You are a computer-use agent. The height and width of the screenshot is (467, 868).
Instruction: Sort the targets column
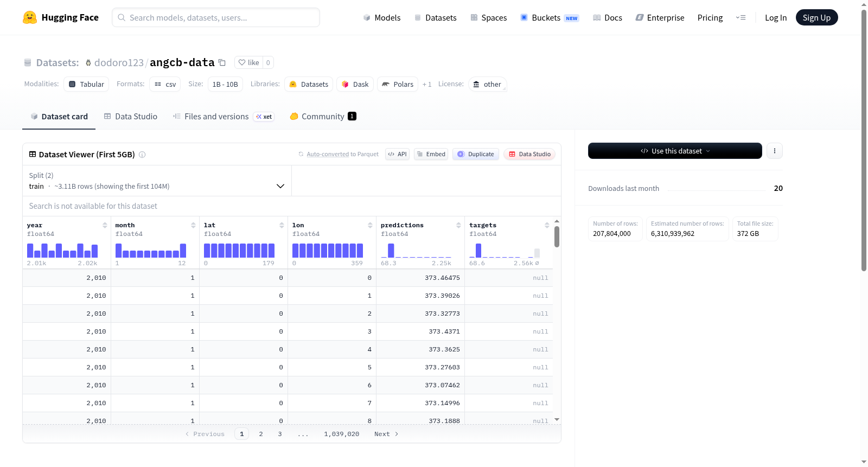tap(547, 225)
